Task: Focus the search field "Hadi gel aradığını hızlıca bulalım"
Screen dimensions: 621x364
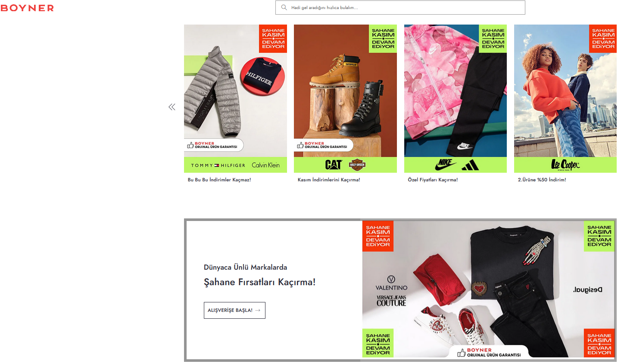Action: tap(400, 7)
